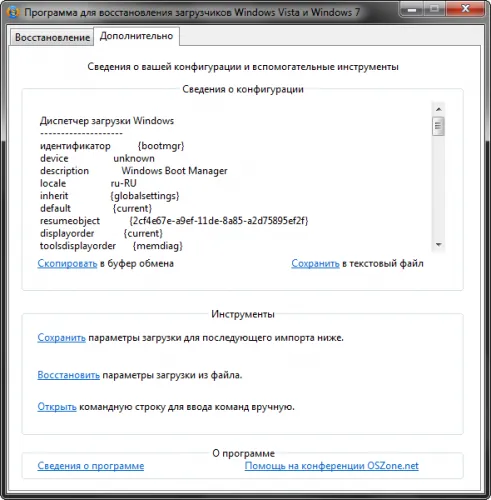The image size is (491, 500).
Task: Close the program window
Action: (x=465, y=9)
